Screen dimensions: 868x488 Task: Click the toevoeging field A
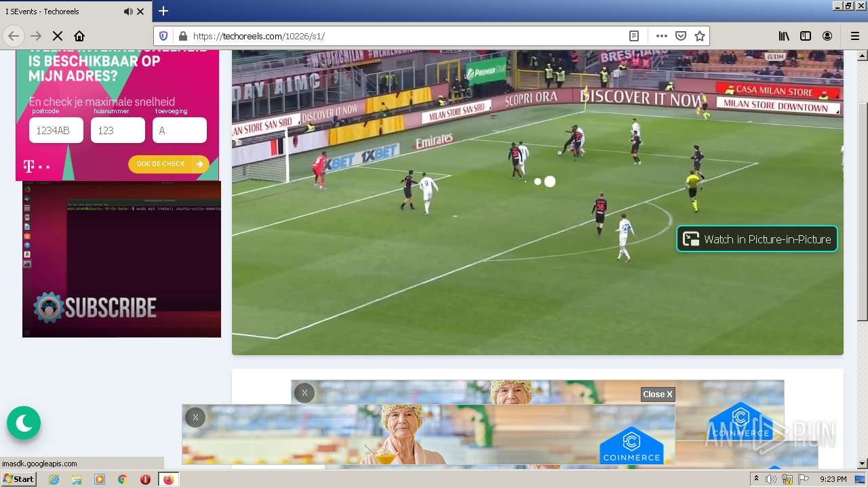tap(180, 130)
